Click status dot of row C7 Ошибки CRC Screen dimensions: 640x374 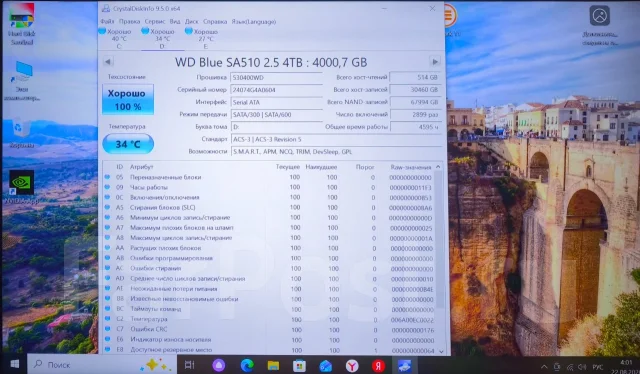(x=108, y=329)
